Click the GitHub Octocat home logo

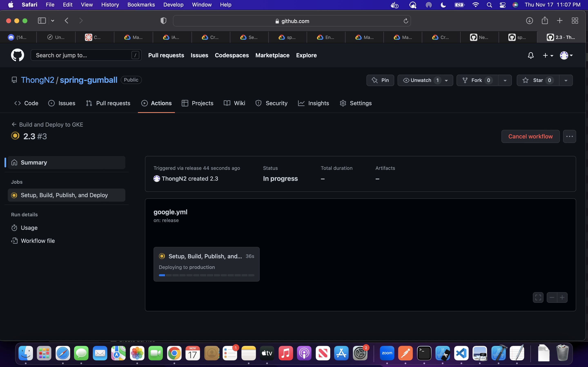(x=18, y=55)
